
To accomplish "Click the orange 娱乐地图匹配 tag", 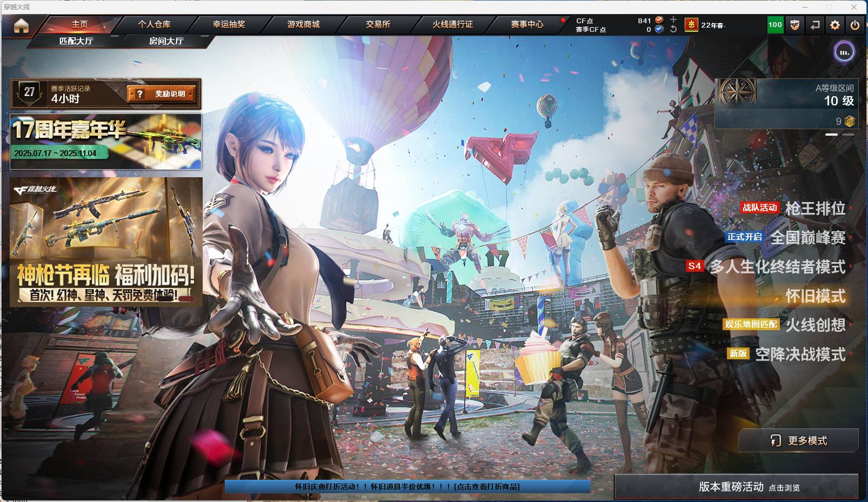I will 751,324.
